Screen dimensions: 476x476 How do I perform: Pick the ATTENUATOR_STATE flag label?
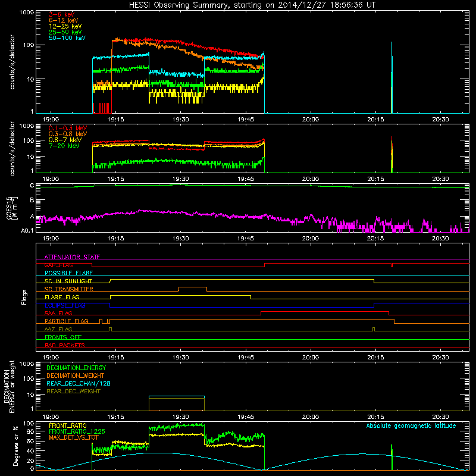(72, 257)
